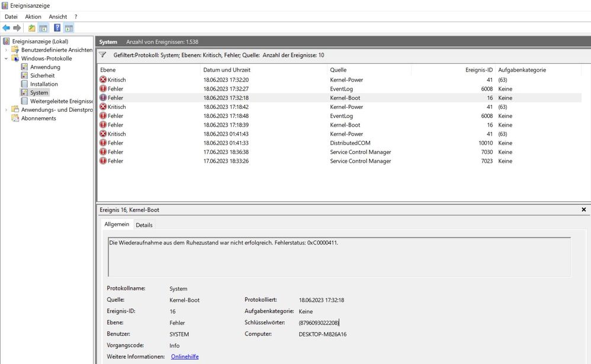The image size is (591, 364).
Task: Click the Abonnements icon in the tree
Action: [15, 118]
